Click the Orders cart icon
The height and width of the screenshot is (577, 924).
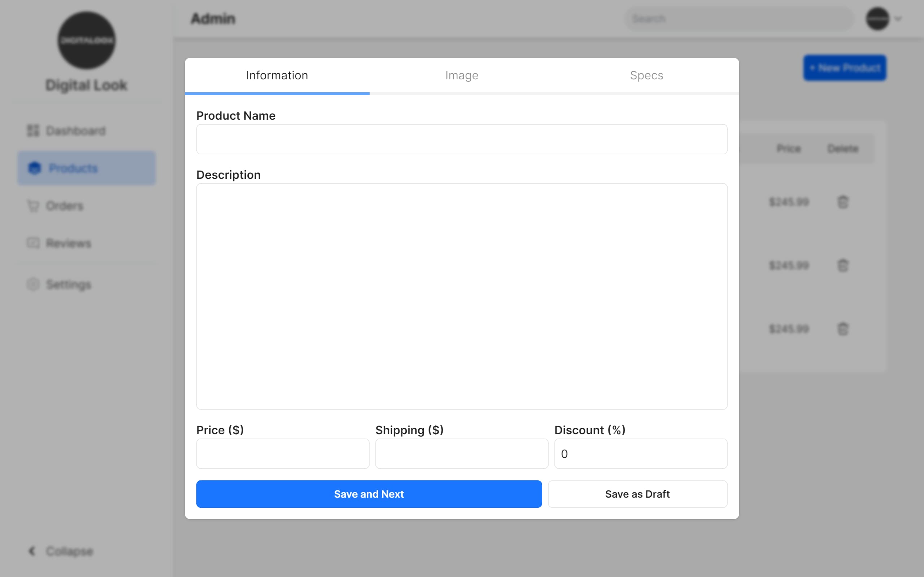pyautogui.click(x=33, y=206)
